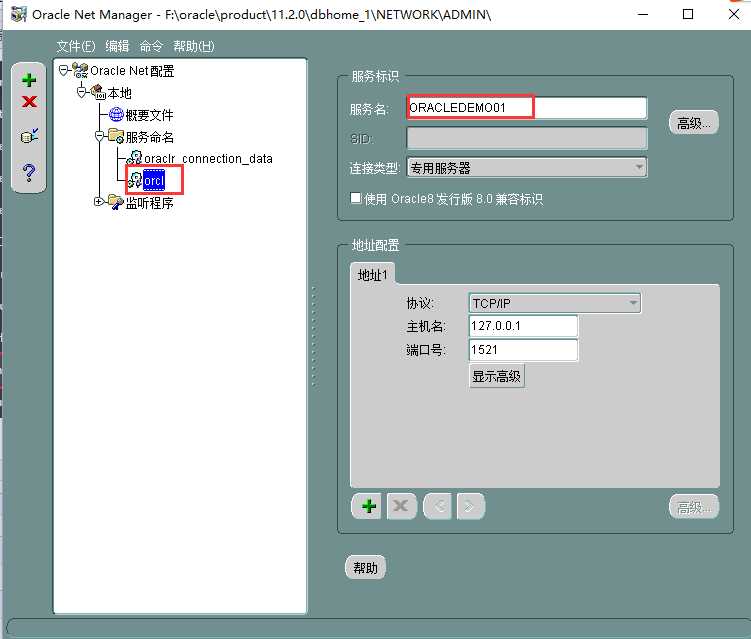The height and width of the screenshot is (639, 751).
Task: Collapse the Oracle Net 配置 root node
Action: pos(63,70)
